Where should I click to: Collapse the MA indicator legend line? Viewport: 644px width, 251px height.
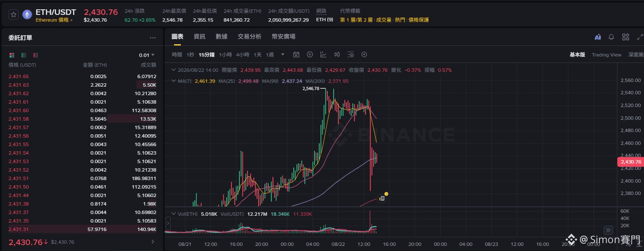click(x=173, y=81)
